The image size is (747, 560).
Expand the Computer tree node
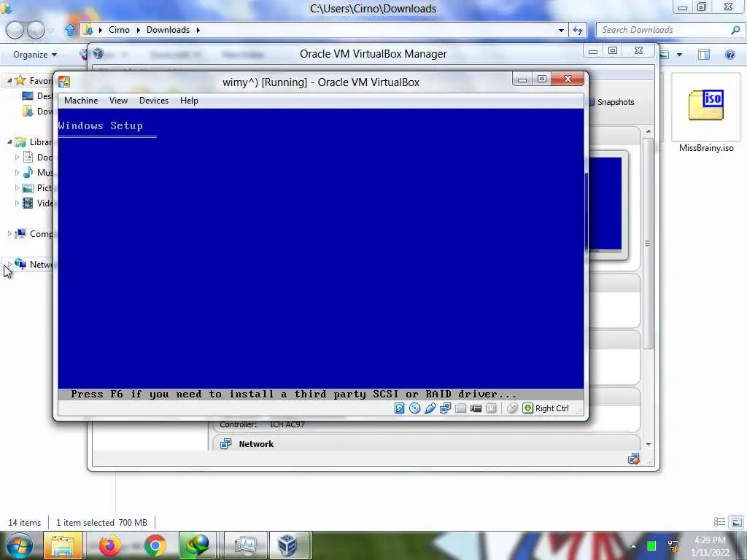(9, 234)
